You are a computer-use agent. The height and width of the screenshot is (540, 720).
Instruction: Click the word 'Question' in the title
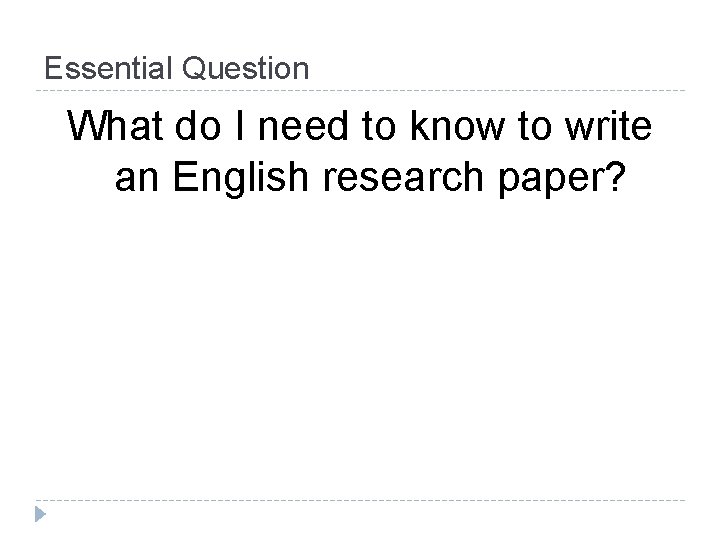[246, 69]
